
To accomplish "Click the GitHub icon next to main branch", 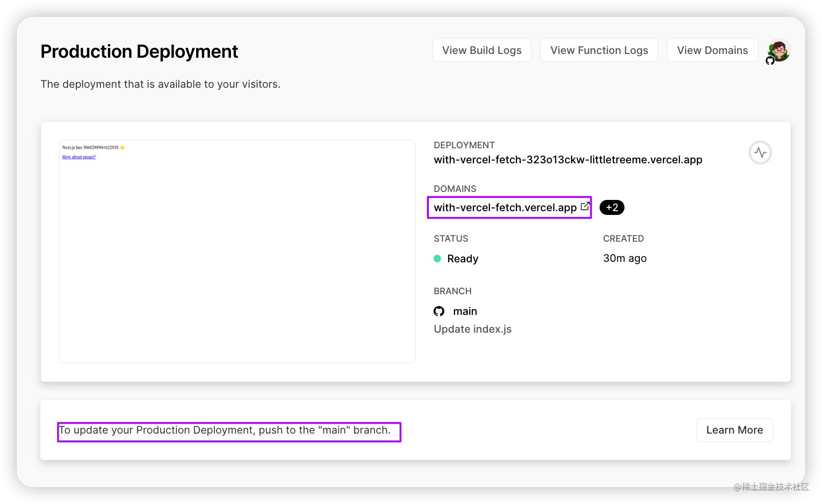I will pos(439,311).
